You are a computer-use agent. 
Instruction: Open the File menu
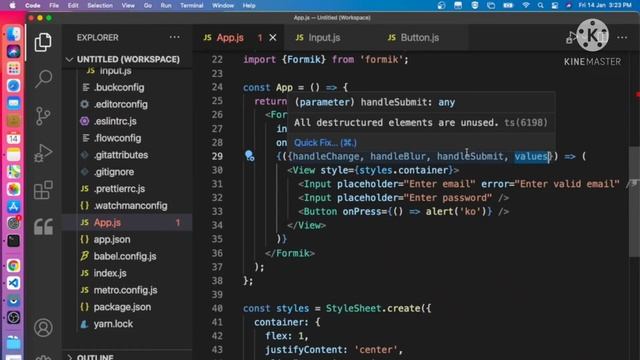(x=54, y=5)
